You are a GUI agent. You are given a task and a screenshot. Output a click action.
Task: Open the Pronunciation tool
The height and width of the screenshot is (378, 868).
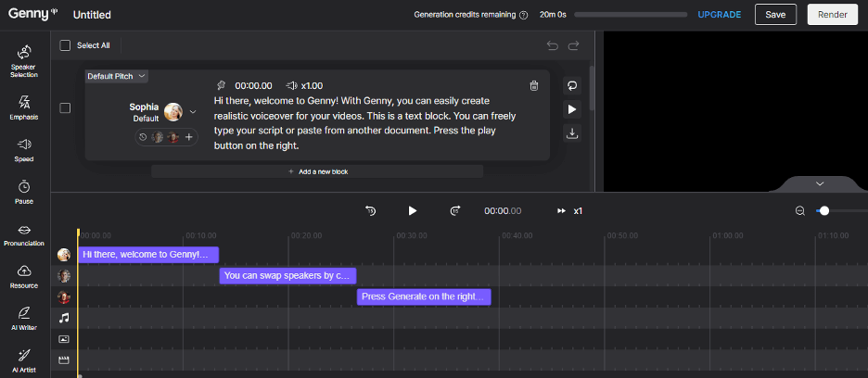pos(24,234)
